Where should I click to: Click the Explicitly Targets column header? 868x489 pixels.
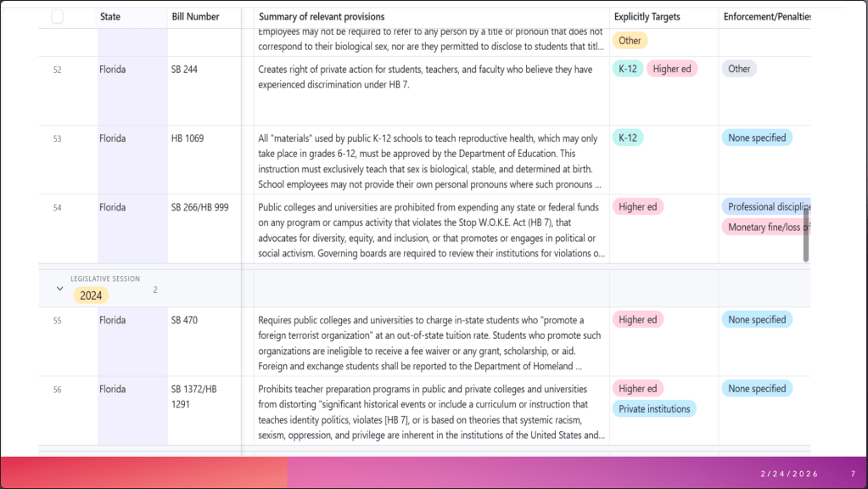click(647, 17)
